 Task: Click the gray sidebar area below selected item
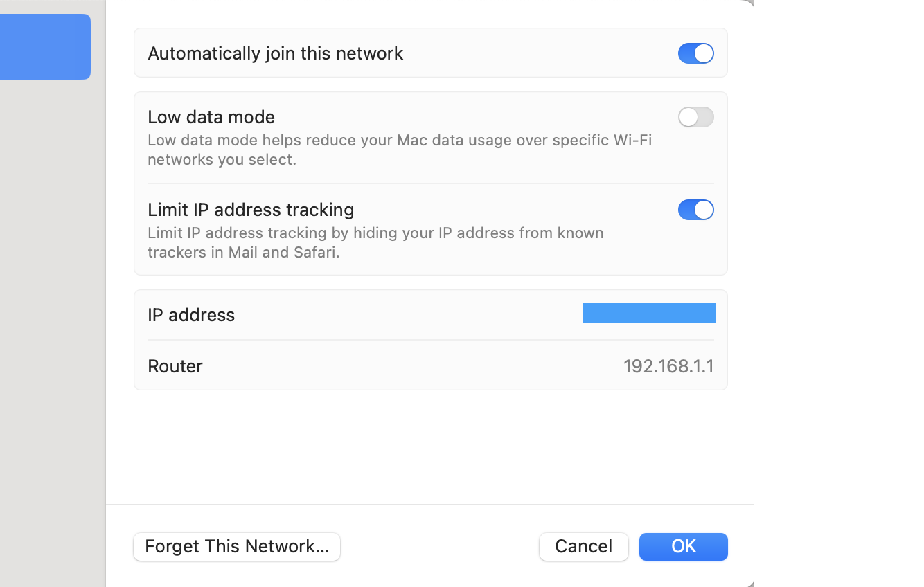tap(52, 311)
